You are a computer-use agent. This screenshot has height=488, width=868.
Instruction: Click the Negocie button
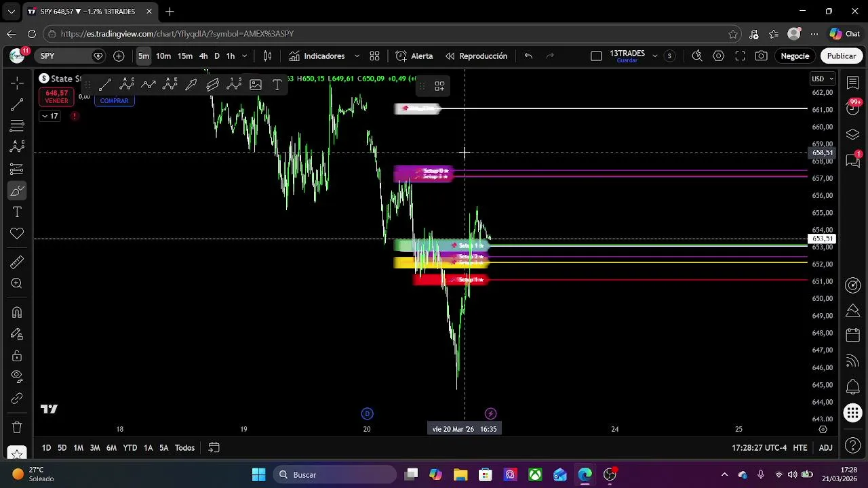795,56
